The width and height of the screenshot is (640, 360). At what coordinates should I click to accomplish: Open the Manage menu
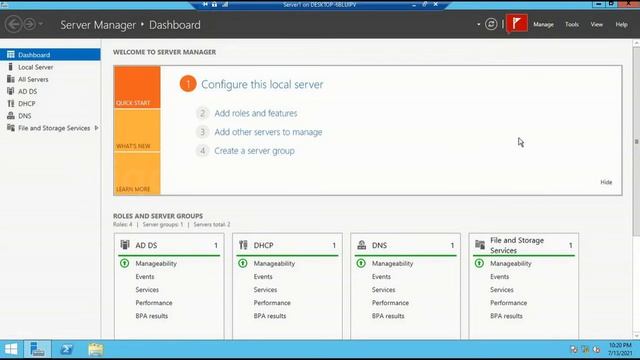pyautogui.click(x=543, y=24)
